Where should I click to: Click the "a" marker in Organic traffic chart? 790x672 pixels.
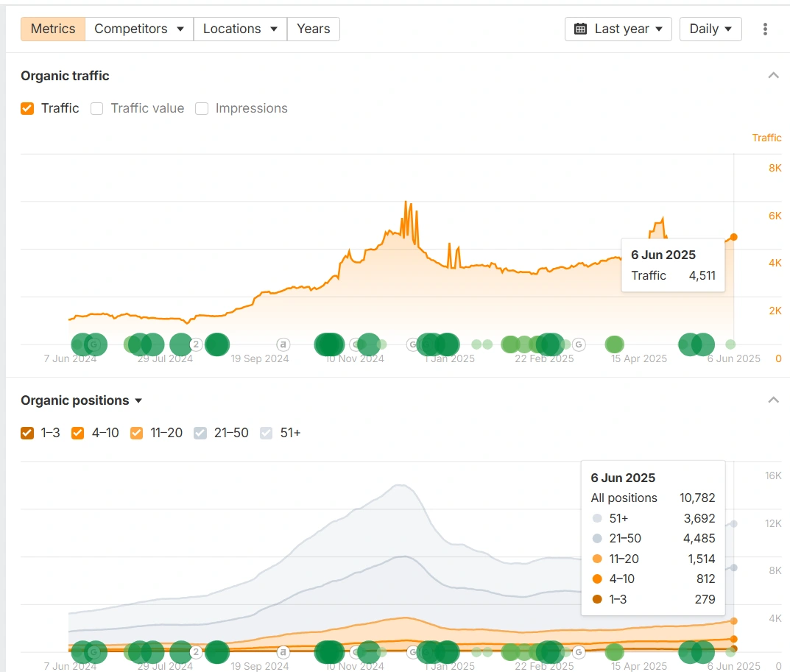(x=283, y=344)
